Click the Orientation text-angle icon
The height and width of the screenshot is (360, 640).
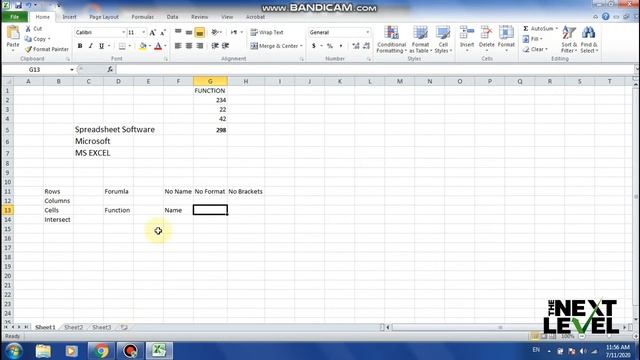coord(215,32)
